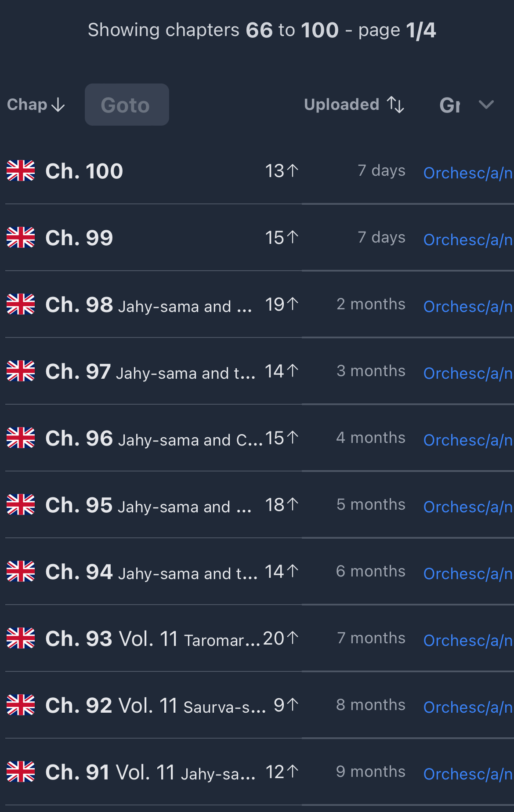Viewport: 514px width, 812px height.
Task: Open Ch. 96 Jahy-sama and C... chapter
Action: [154, 438]
